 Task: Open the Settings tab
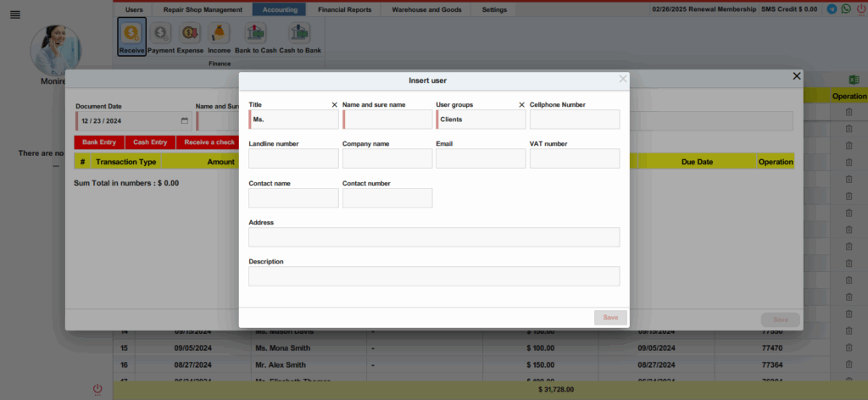[x=494, y=9]
